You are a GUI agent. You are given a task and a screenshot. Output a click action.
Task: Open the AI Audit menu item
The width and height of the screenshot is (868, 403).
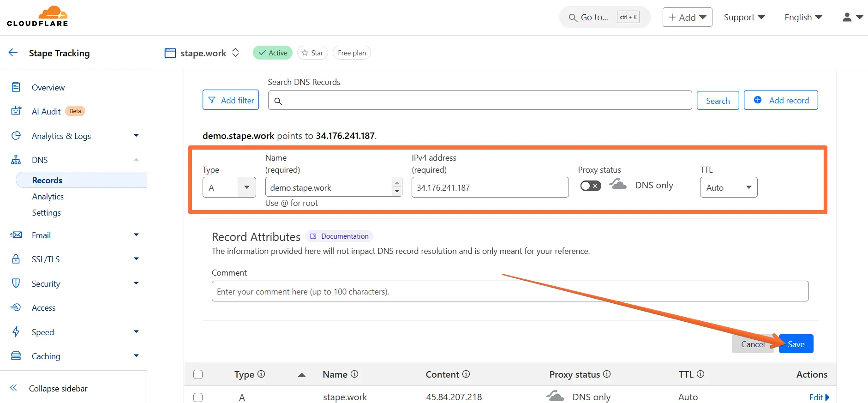point(46,111)
